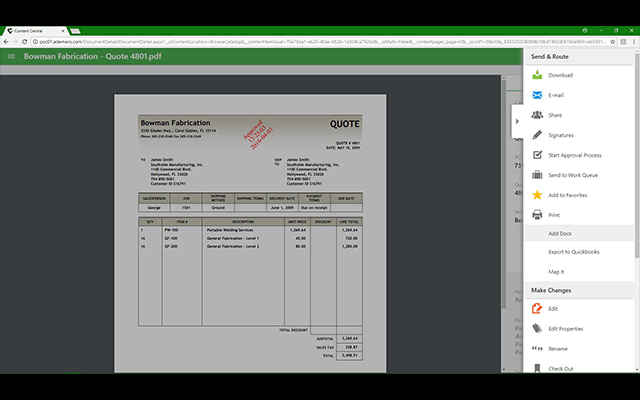
Task: Click the title Bowman Fabrication - Quote 4801.pdf
Action: pyautogui.click(x=93, y=56)
